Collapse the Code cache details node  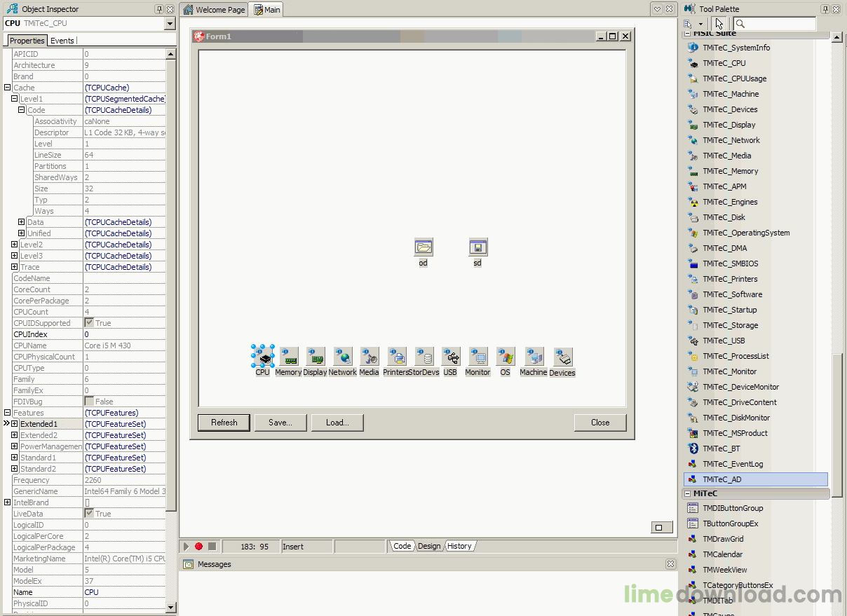click(x=22, y=110)
